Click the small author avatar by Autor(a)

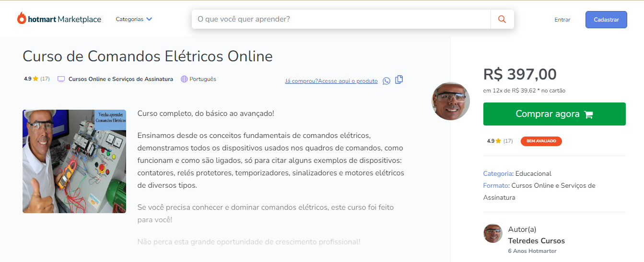coord(493,233)
